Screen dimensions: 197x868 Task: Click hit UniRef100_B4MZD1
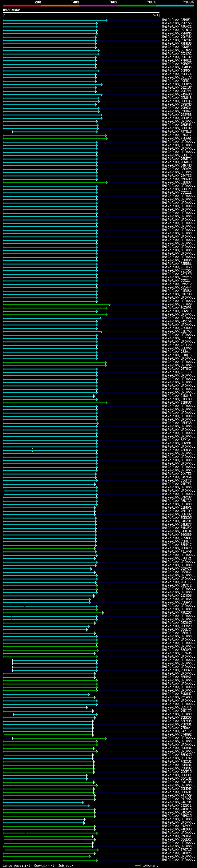pyautogui.click(x=177, y=521)
